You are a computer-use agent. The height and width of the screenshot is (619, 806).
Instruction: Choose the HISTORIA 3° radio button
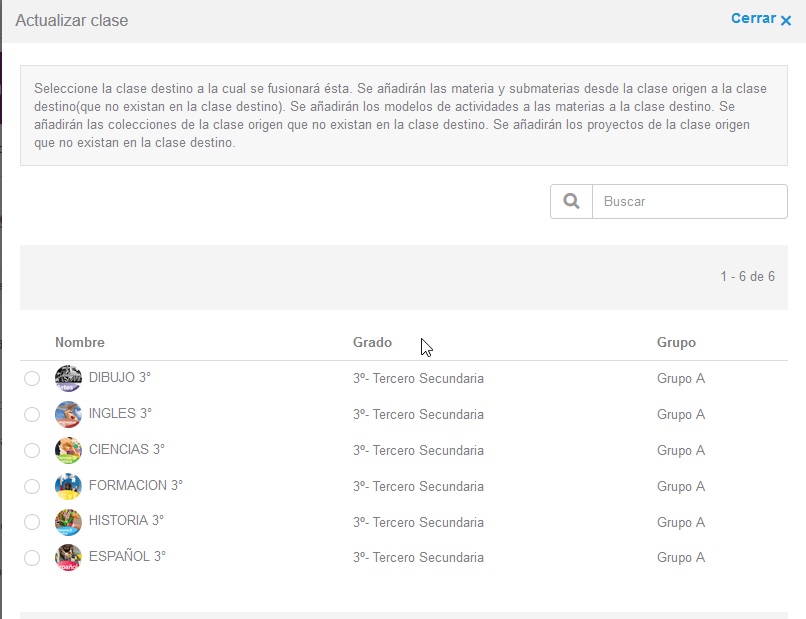tap(32, 522)
